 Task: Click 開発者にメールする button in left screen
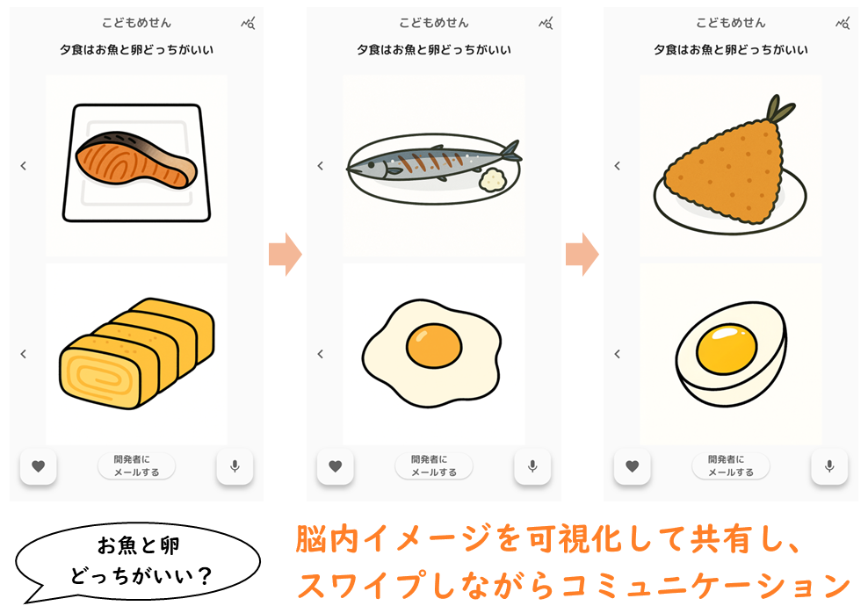[137, 465]
